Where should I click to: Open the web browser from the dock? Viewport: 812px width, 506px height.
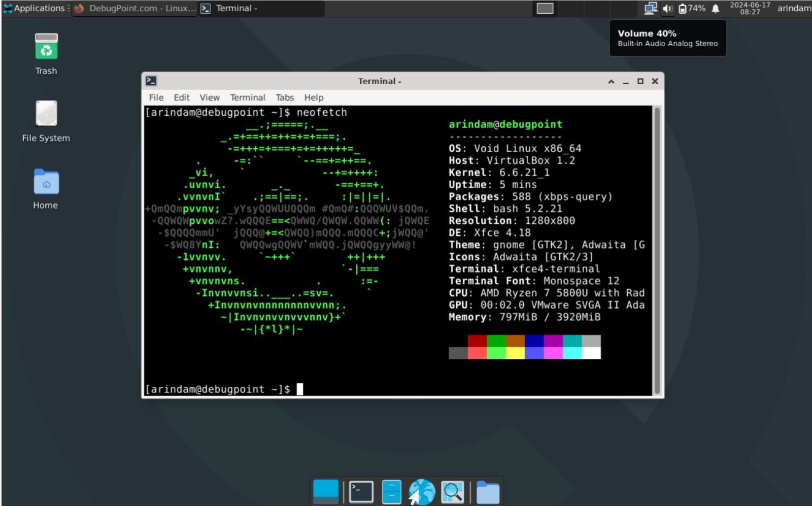421,491
